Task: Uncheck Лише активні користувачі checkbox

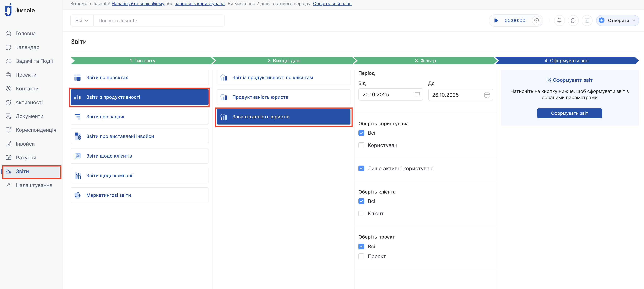Action: (361, 169)
